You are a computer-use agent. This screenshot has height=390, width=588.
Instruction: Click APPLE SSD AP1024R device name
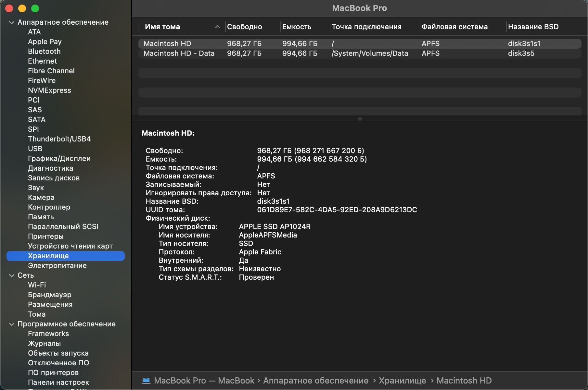[x=275, y=226]
